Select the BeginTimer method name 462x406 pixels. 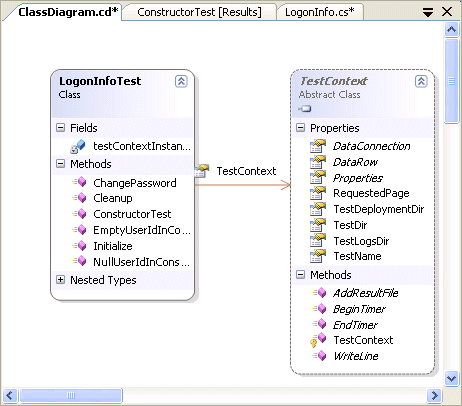pos(359,309)
